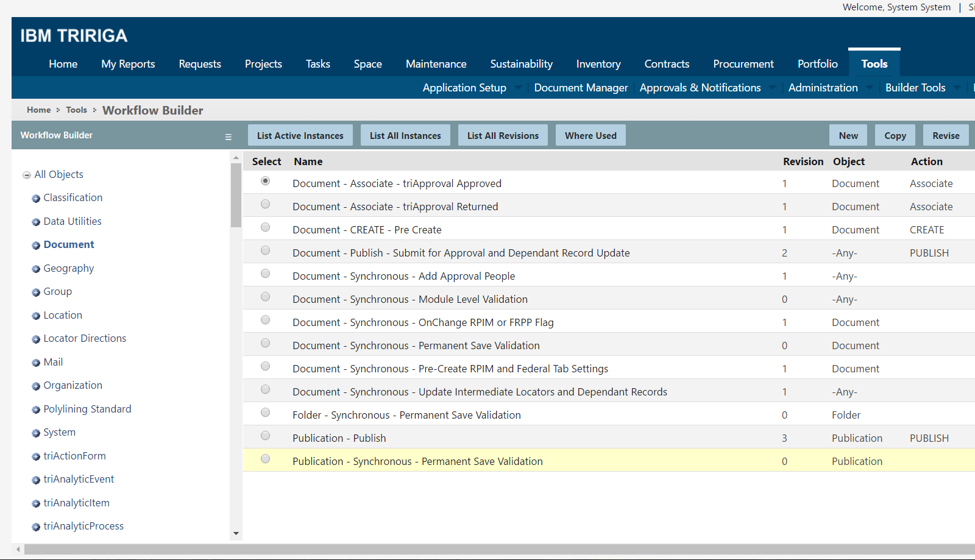Select the Document tree item

pyautogui.click(x=69, y=244)
